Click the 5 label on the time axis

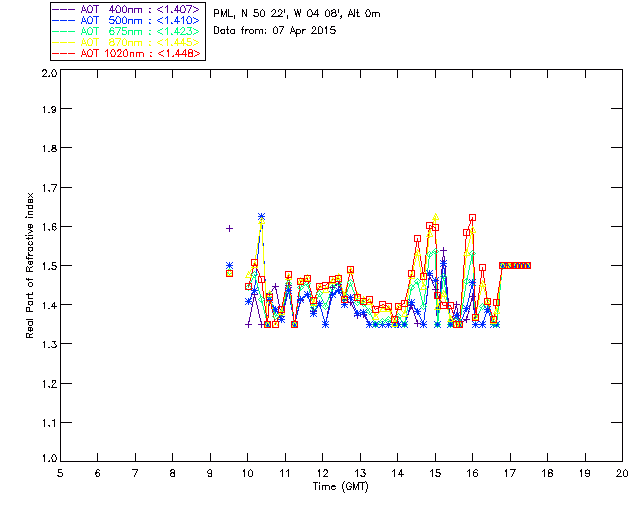(x=60, y=473)
